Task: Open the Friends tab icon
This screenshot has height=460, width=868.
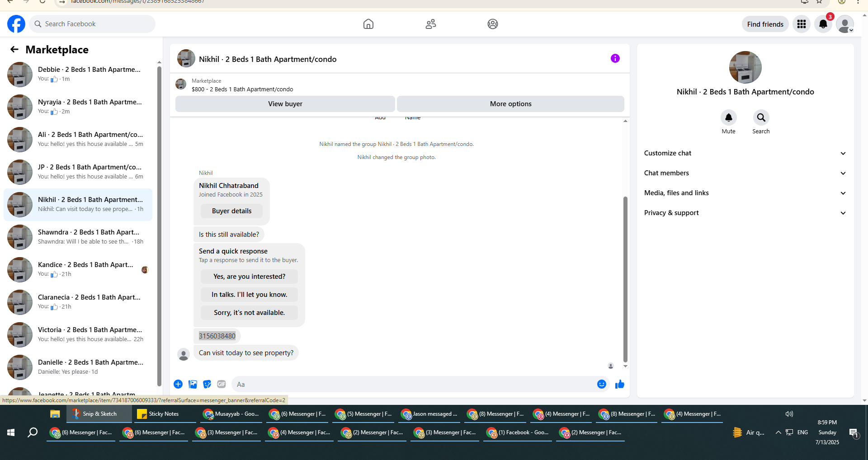Action: (x=431, y=24)
